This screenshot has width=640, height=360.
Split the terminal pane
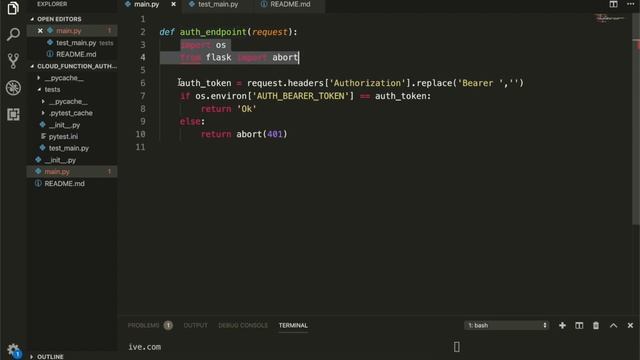(x=579, y=325)
